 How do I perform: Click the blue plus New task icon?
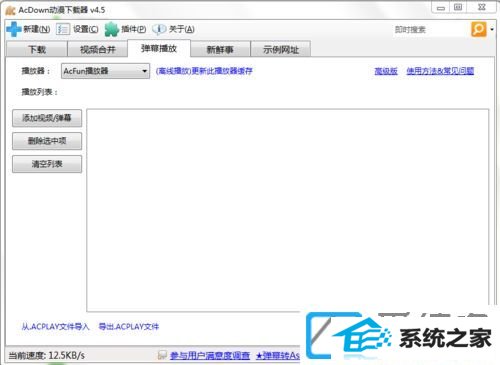(14, 29)
